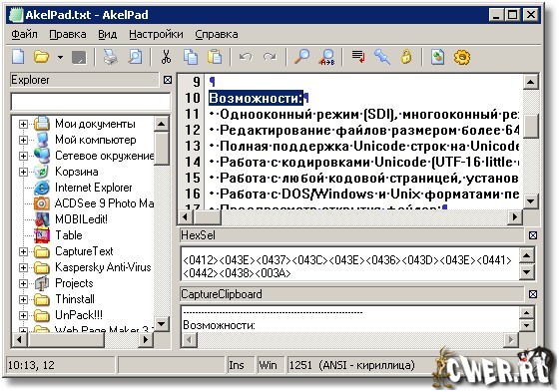The width and height of the screenshot is (559, 392).
Task: Open recent files dropdown arrow
Action: click(x=60, y=57)
